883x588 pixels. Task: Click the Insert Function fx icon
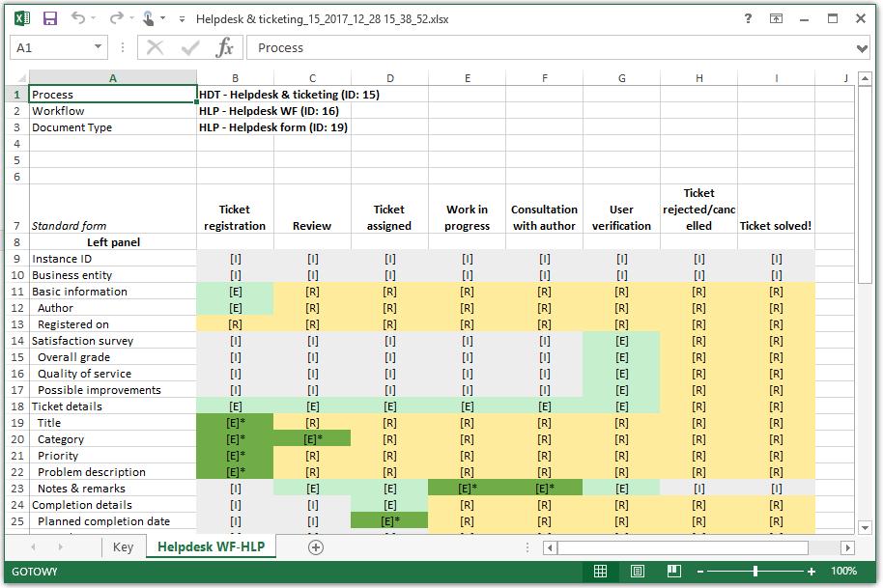[224, 48]
